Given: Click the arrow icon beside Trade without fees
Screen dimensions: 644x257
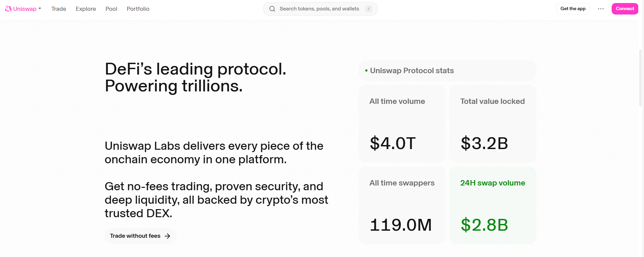Looking at the screenshot, I should (x=167, y=236).
